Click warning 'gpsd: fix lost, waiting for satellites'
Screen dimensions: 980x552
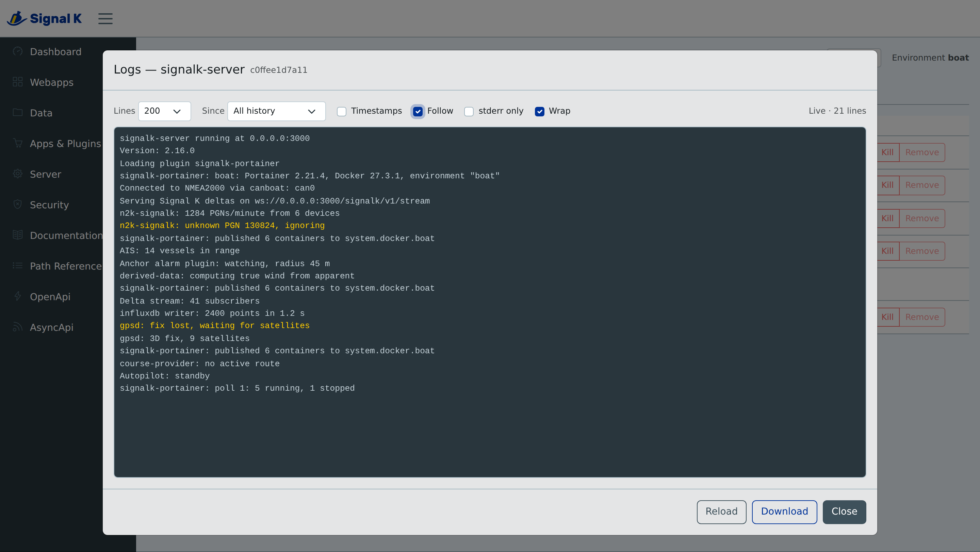pyautogui.click(x=215, y=326)
